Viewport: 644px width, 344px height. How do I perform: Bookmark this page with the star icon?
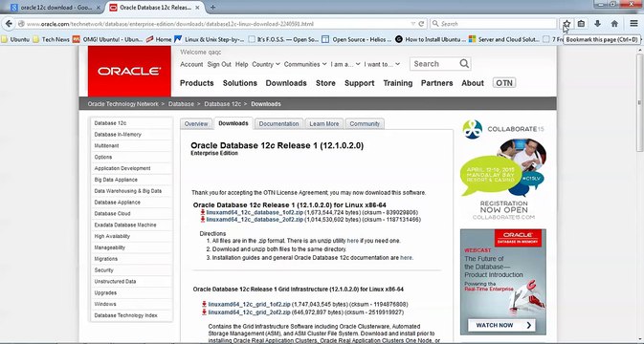566,24
